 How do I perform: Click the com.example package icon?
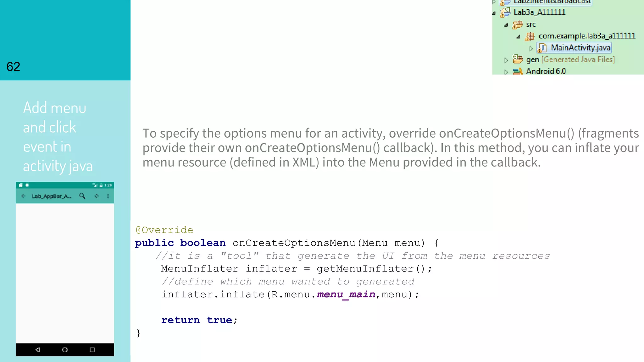(530, 36)
